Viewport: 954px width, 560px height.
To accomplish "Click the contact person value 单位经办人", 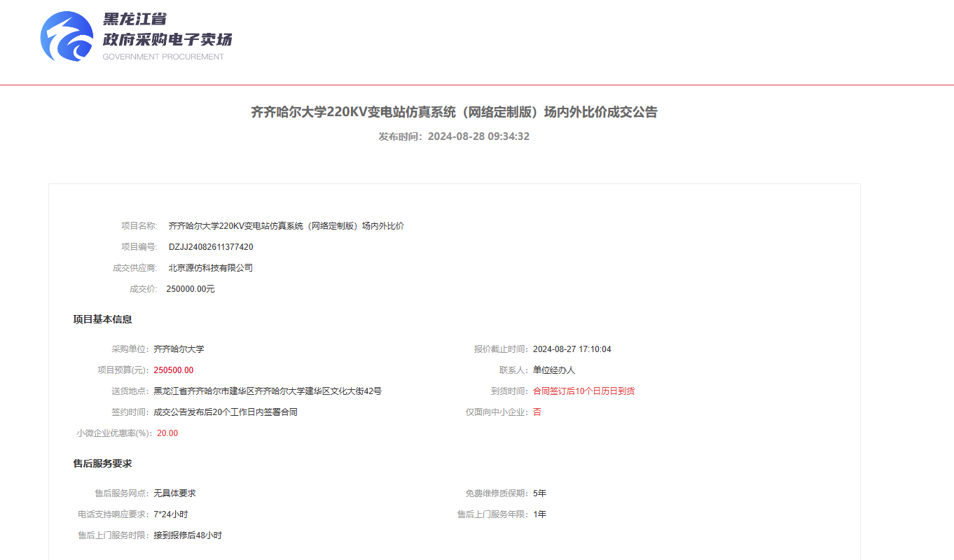I will (553, 370).
